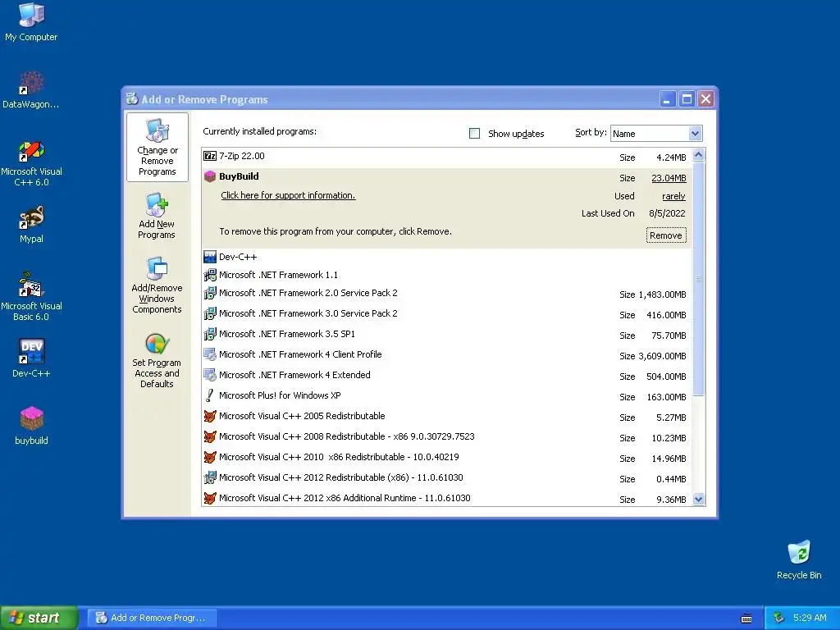Click the 23.04MB size value for BuyBuild
The image size is (840, 630).
coord(669,178)
